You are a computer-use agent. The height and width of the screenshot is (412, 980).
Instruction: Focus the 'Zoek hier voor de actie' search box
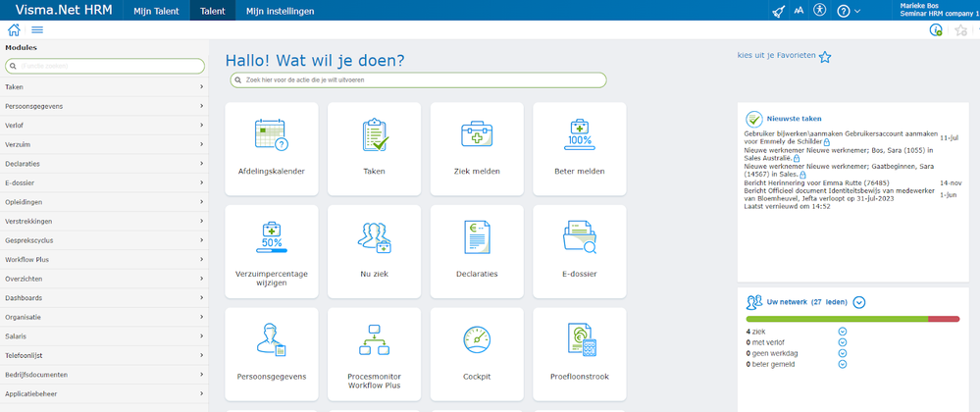[418, 80]
